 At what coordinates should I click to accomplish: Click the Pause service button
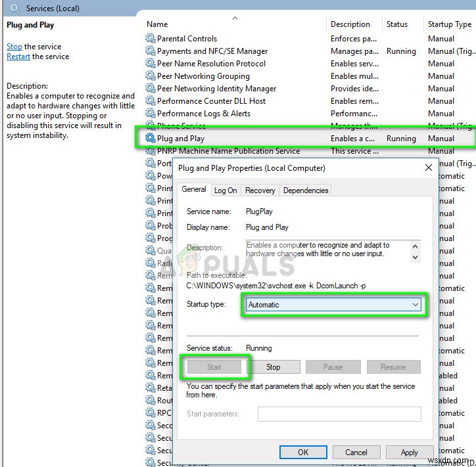[x=333, y=367]
